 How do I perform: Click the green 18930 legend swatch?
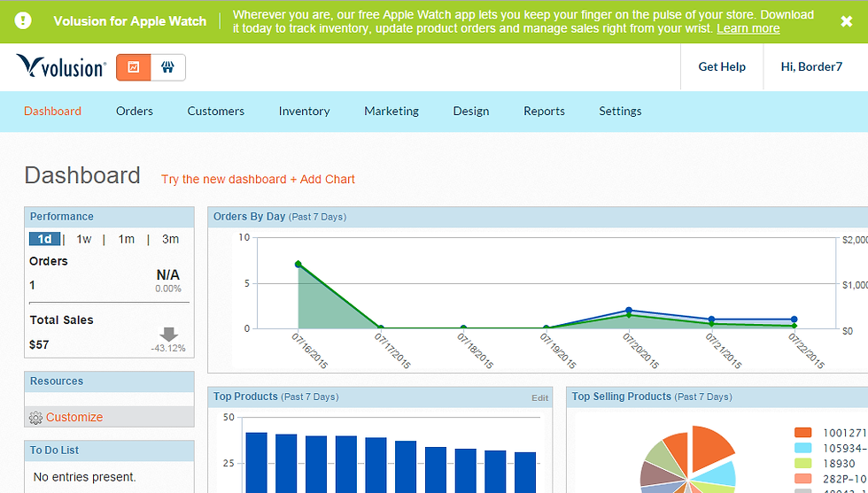tap(802, 464)
